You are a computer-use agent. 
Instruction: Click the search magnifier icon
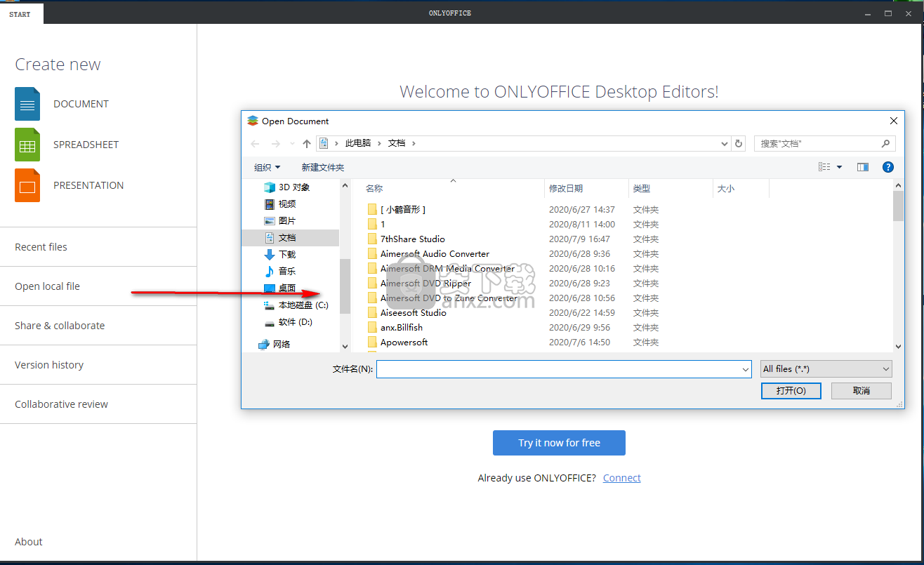(886, 143)
